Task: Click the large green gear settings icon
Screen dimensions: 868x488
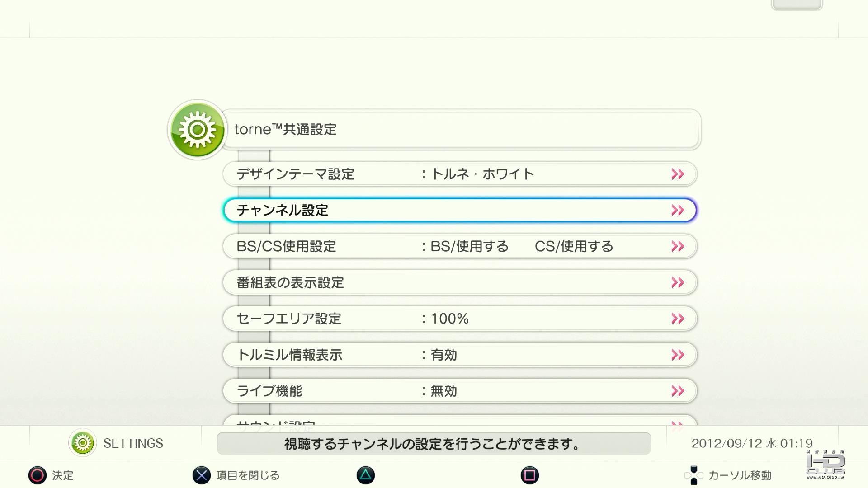Action: tap(197, 130)
